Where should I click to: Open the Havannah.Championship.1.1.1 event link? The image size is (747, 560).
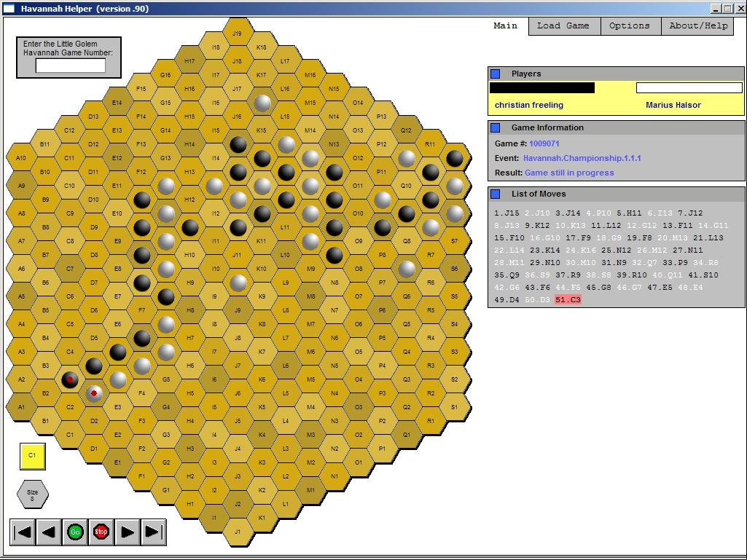(x=582, y=158)
